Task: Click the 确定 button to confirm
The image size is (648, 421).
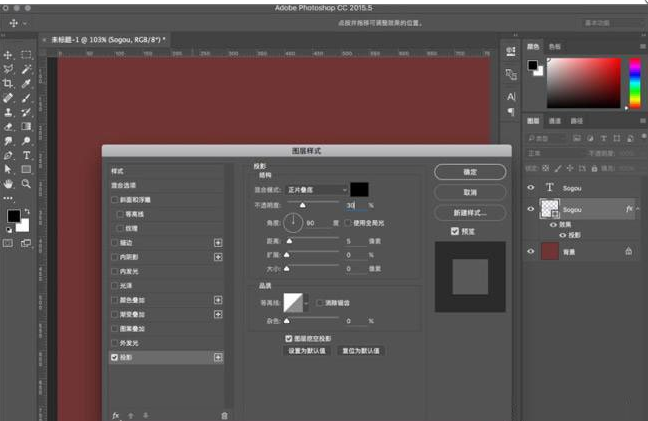Action: coord(470,172)
